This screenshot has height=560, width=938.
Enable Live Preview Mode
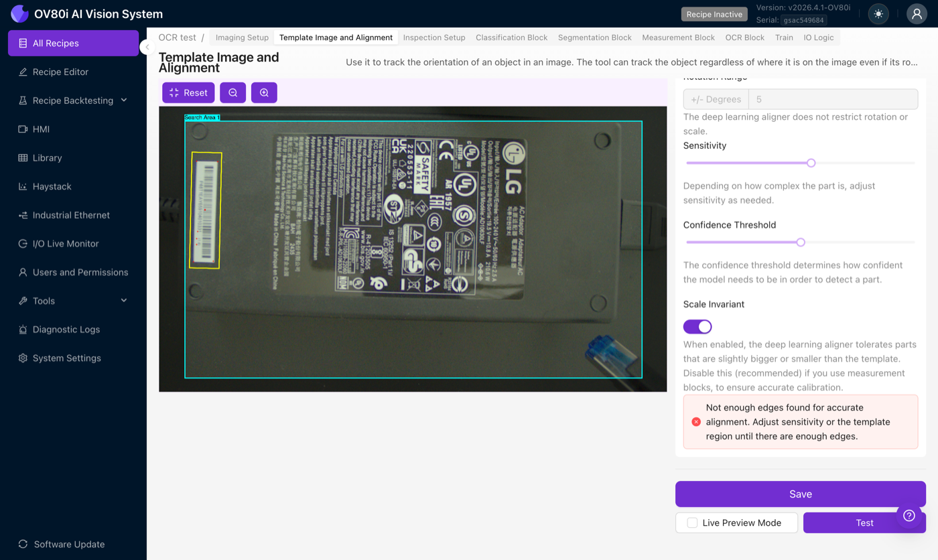coord(691,522)
